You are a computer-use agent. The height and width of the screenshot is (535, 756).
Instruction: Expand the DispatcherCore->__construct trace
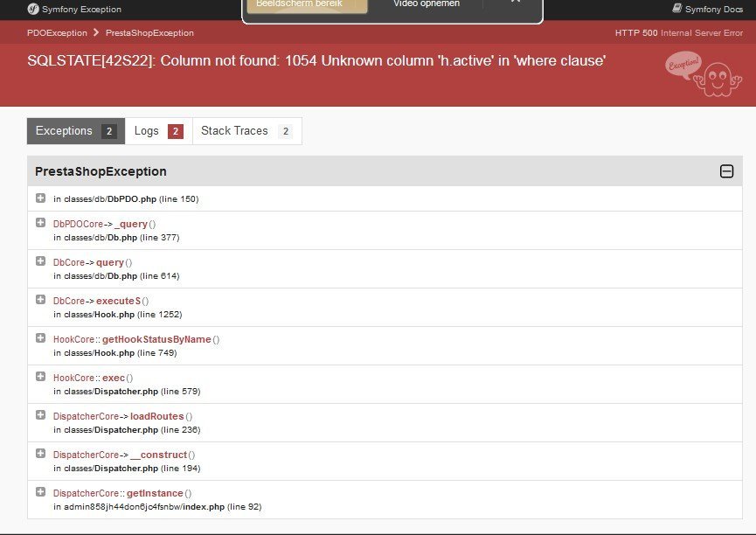pos(40,454)
